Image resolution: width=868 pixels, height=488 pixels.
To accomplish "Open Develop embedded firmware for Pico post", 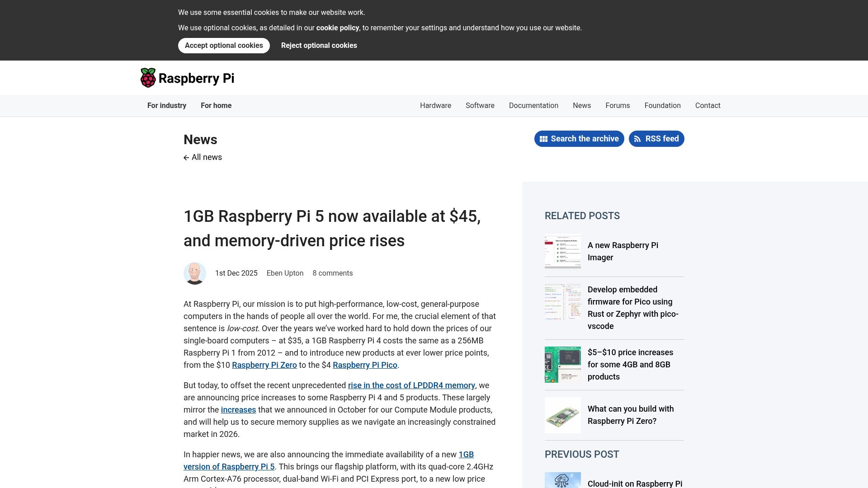I will [633, 308].
